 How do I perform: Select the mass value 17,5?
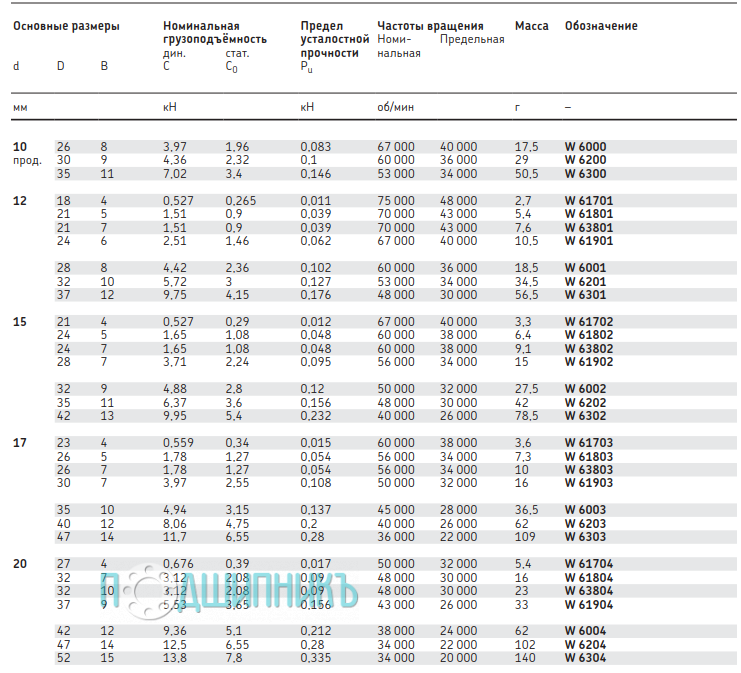click(526, 147)
